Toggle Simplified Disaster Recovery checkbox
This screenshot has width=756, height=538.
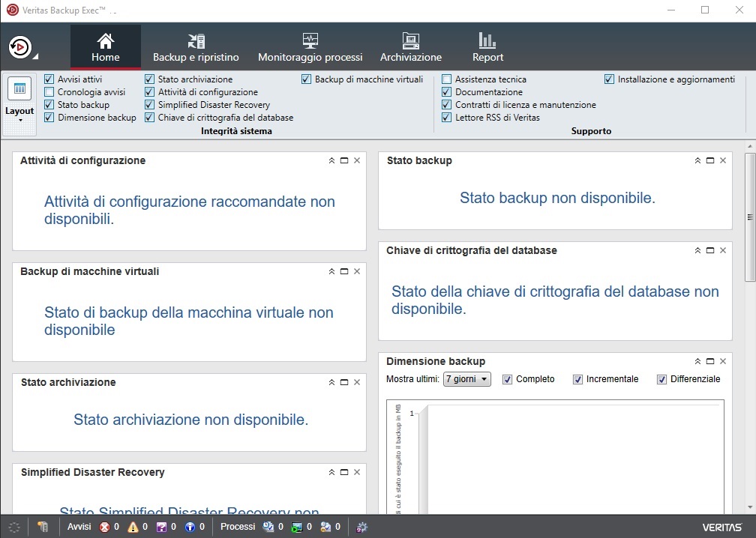click(149, 104)
